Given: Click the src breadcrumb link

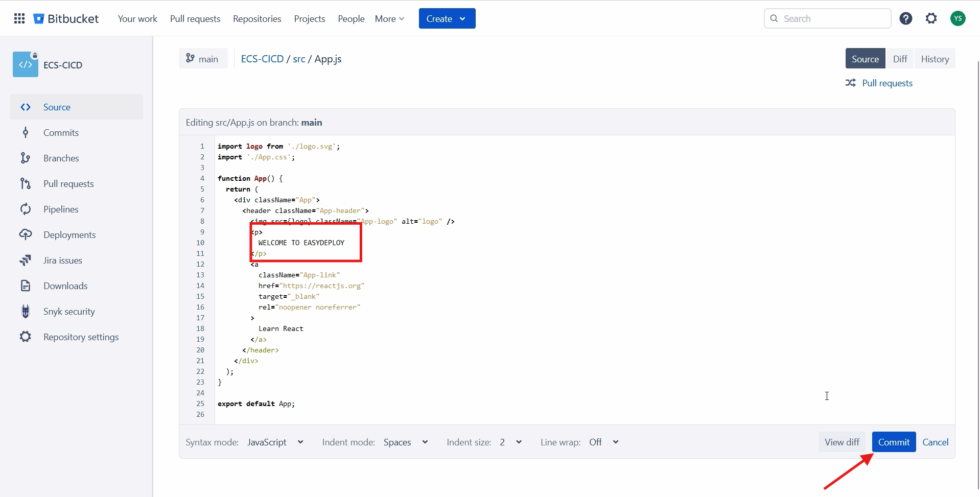Looking at the screenshot, I should (x=299, y=59).
